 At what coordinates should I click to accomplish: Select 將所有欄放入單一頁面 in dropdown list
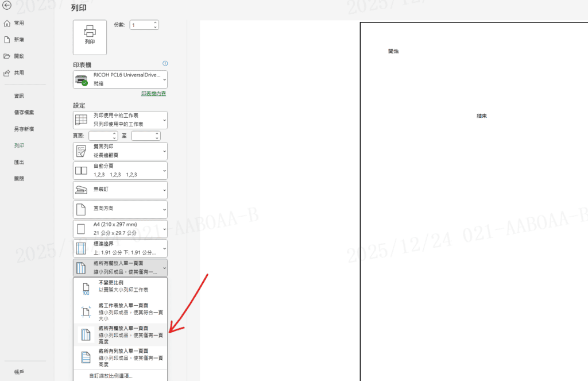121,334
